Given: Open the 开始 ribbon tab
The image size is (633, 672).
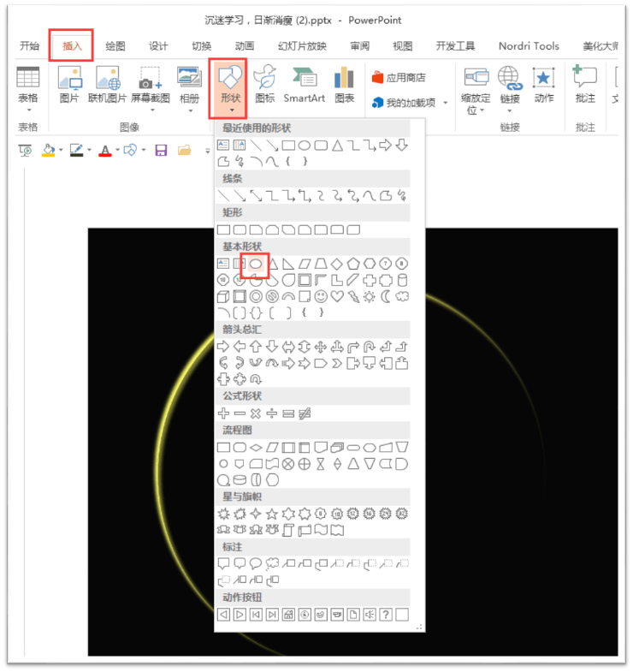Looking at the screenshot, I should 29,46.
